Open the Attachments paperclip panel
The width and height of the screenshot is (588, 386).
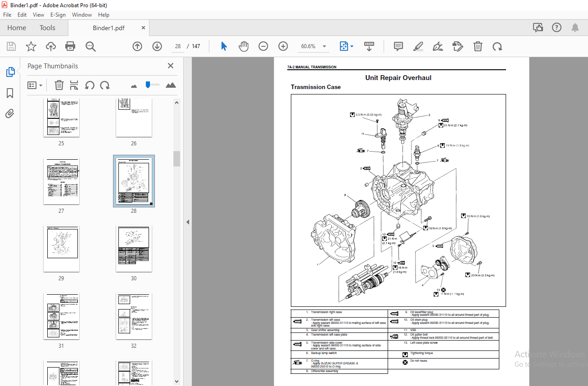(10, 114)
